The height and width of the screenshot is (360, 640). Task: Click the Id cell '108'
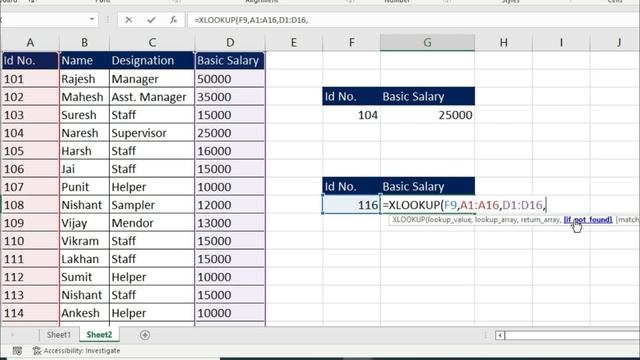point(30,205)
